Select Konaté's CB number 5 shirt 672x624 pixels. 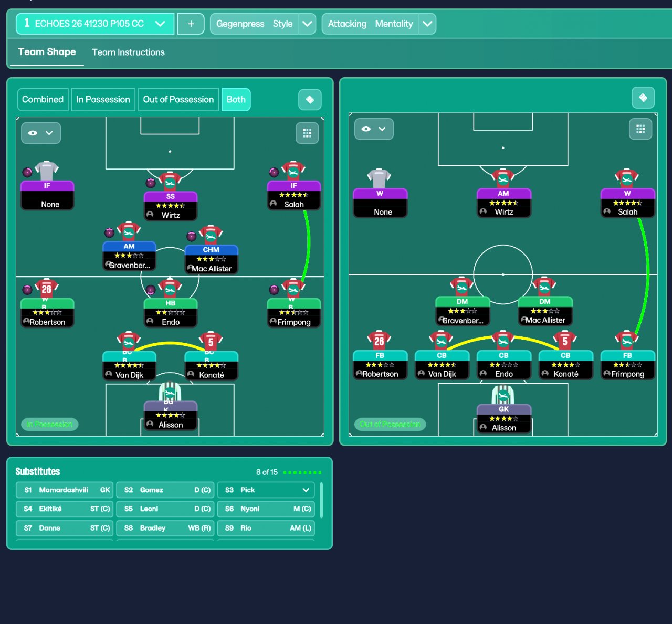[565, 341]
